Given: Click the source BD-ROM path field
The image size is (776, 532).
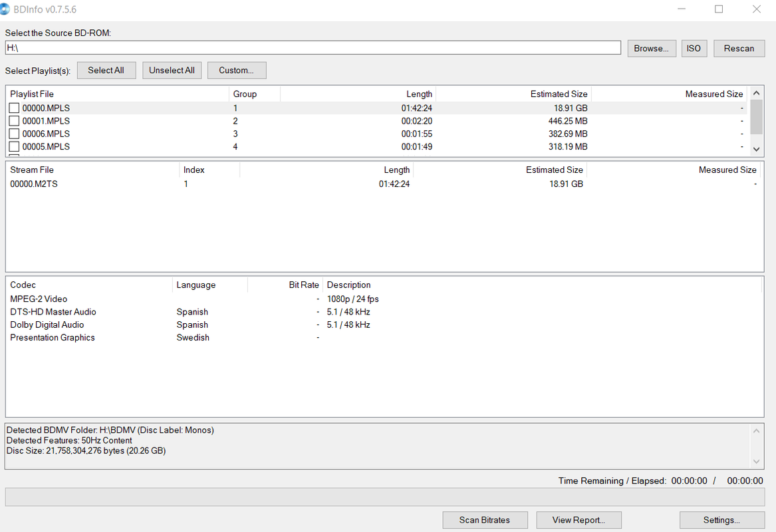Looking at the screenshot, I should pyautogui.click(x=313, y=48).
